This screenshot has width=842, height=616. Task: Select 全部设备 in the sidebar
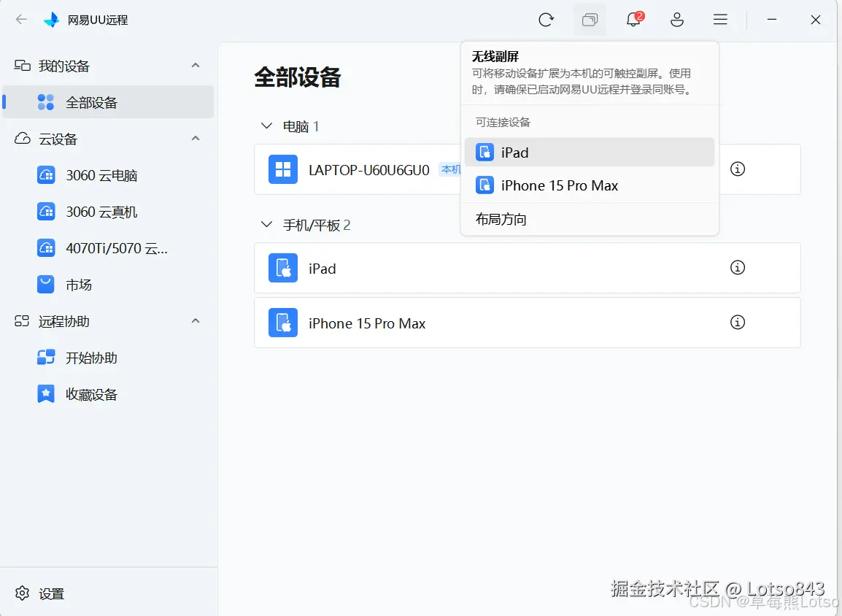click(82, 101)
